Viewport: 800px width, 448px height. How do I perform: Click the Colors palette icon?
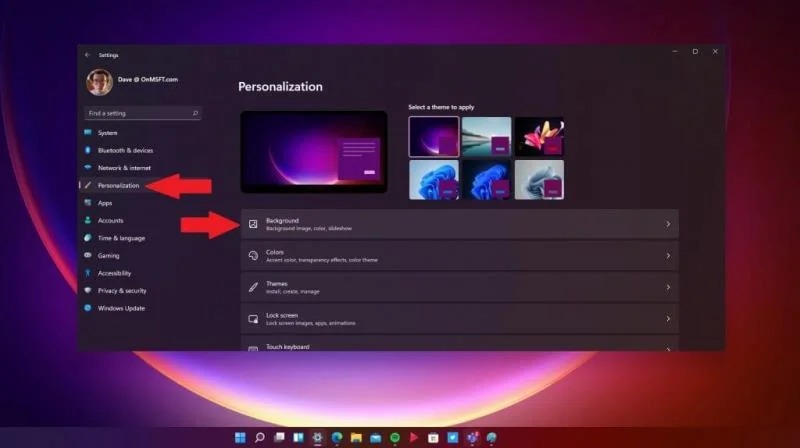(253, 256)
